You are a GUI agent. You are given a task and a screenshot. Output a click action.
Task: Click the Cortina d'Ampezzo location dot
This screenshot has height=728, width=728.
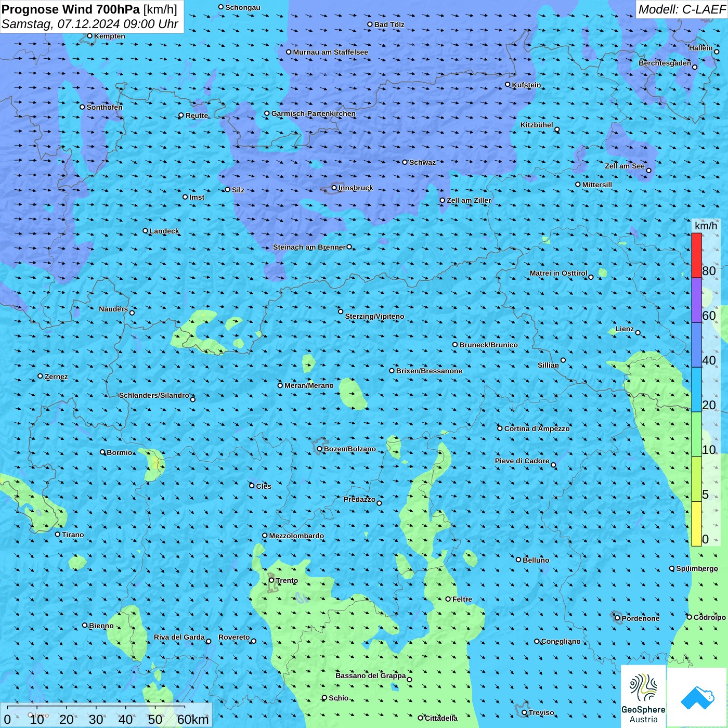pyautogui.click(x=500, y=428)
